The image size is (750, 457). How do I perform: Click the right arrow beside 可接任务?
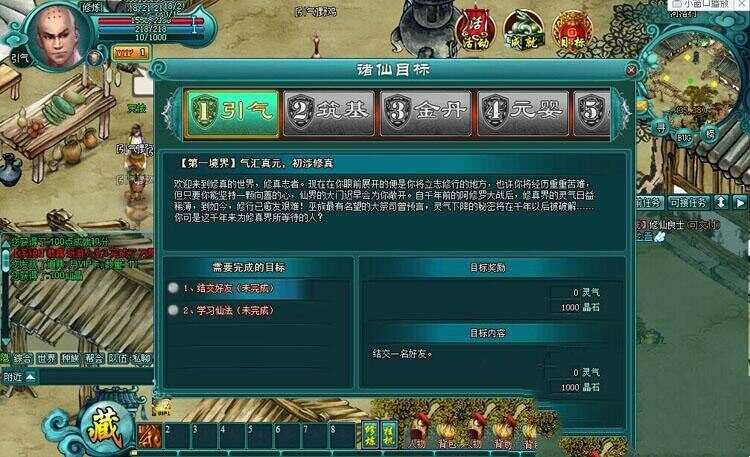[x=740, y=203]
